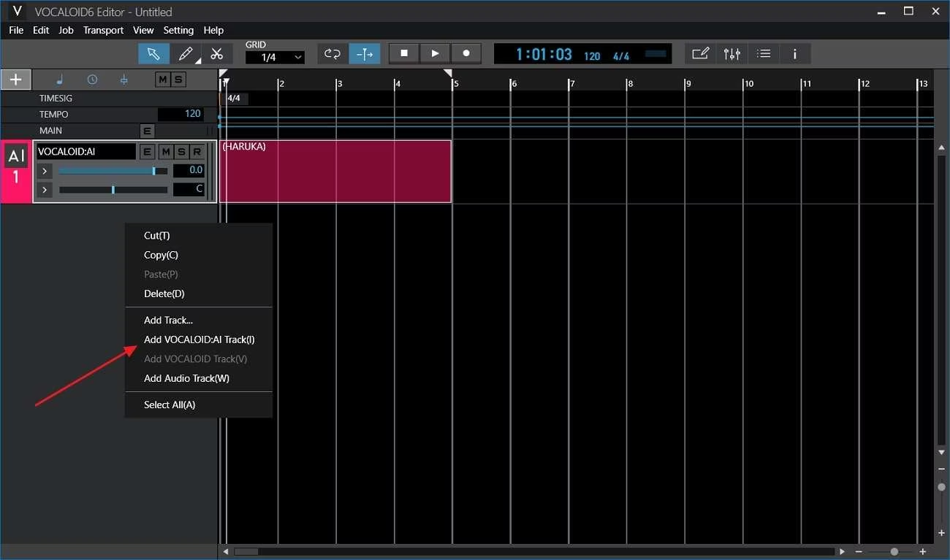This screenshot has height=560, width=950.
Task: Select the Pencil drawing tool
Action: tap(185, 53)
